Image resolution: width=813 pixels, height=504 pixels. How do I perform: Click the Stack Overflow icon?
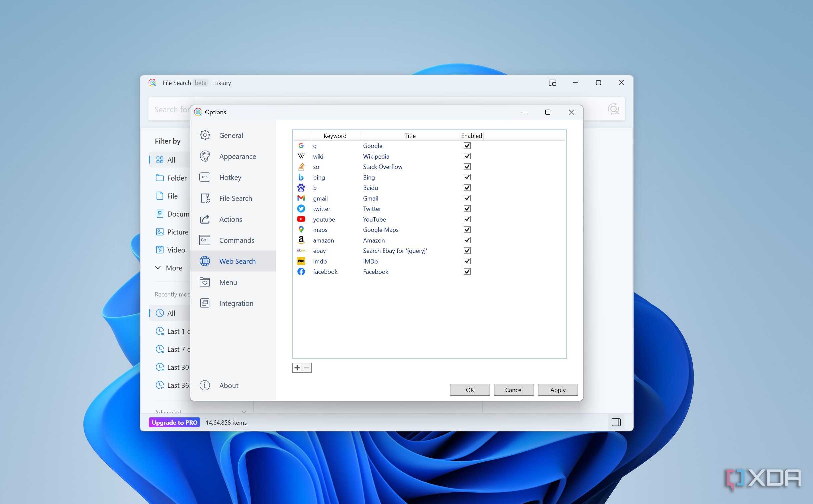click(x=301, y=167)
